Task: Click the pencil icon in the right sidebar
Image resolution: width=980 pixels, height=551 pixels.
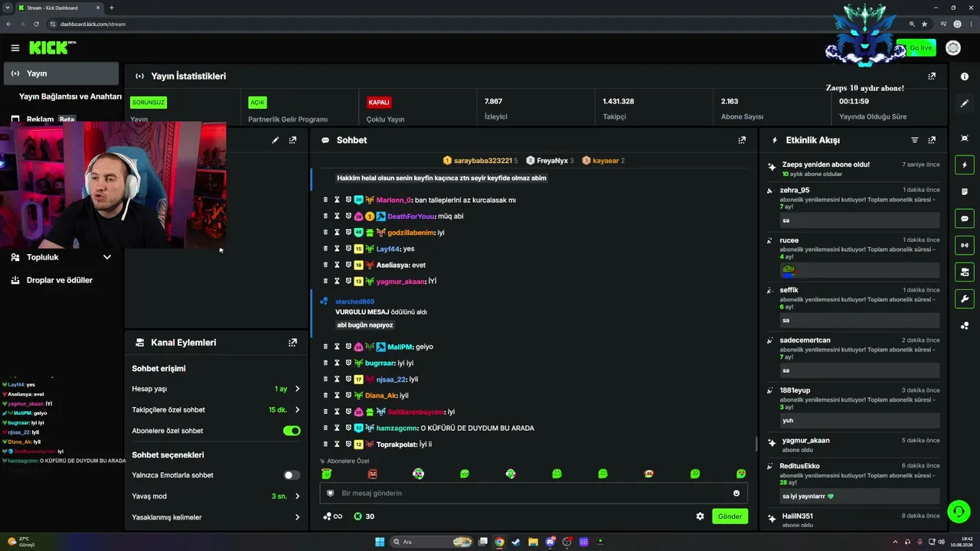Action: pos(965,103)
